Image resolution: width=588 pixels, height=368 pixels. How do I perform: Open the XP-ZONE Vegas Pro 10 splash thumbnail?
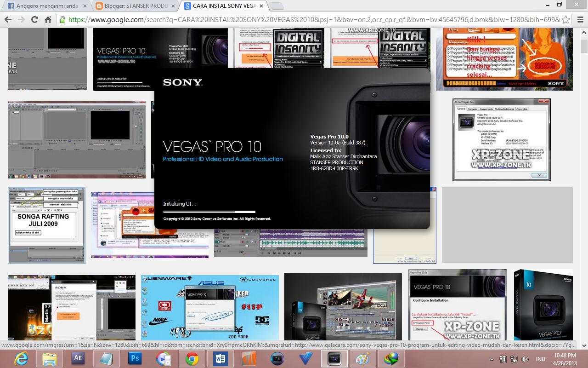160,59
